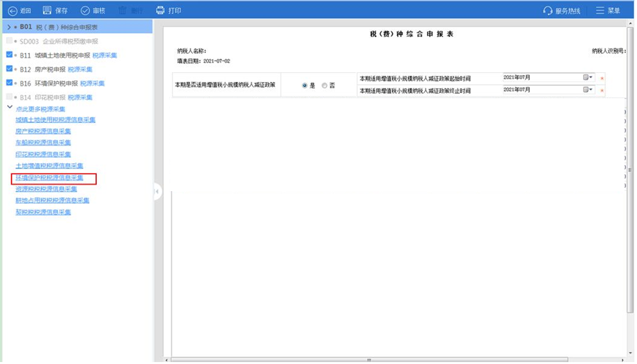637x364 pixels.
Task: Click the 返回 back arrow icon
Action: click(12, 11)
